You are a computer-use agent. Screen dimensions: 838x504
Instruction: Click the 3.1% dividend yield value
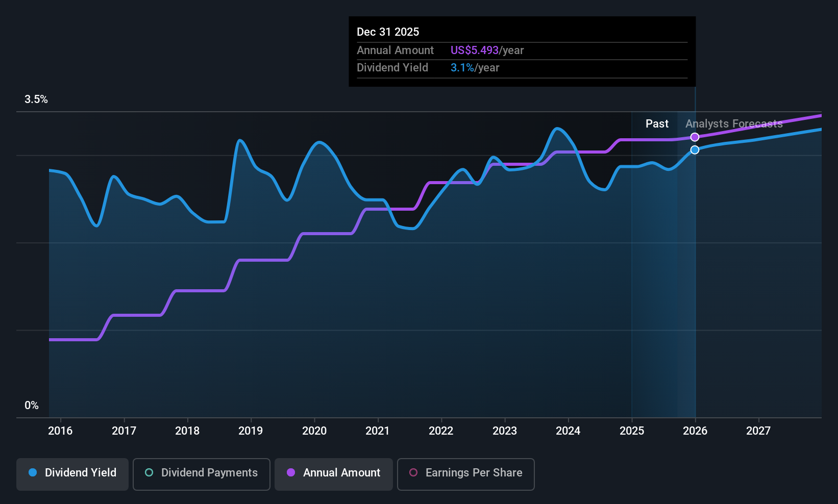[x=462, y=68]
